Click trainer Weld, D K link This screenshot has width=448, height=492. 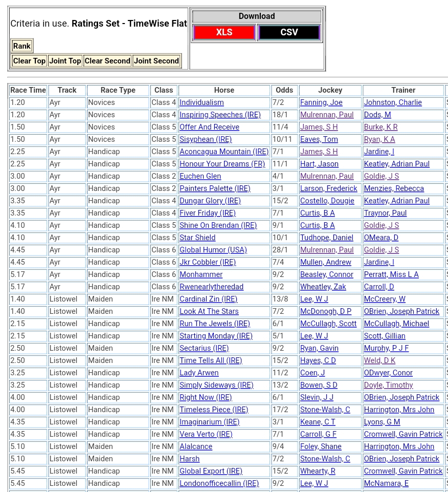(379, 360)
